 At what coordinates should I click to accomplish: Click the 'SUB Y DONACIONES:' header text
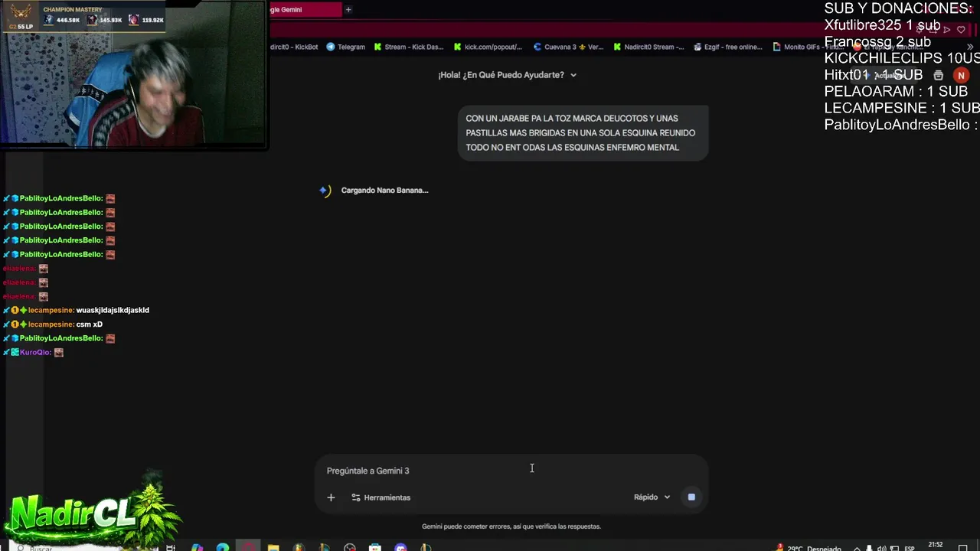point(898,8)
